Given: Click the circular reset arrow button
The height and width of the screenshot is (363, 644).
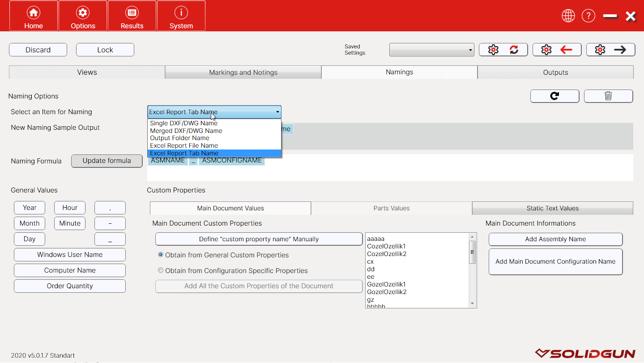Looking at the screenshot, I should [554, 96].
